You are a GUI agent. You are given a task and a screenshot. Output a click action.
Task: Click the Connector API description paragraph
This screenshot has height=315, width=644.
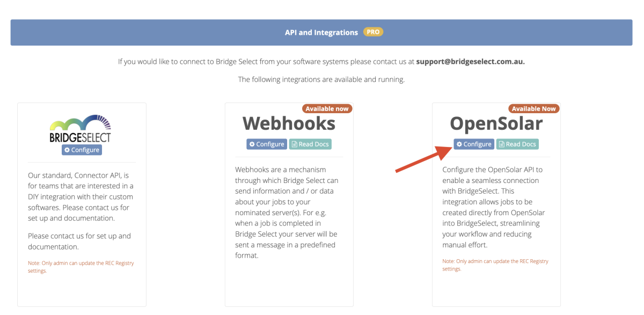pyautogui.click(x=82, y=196)
